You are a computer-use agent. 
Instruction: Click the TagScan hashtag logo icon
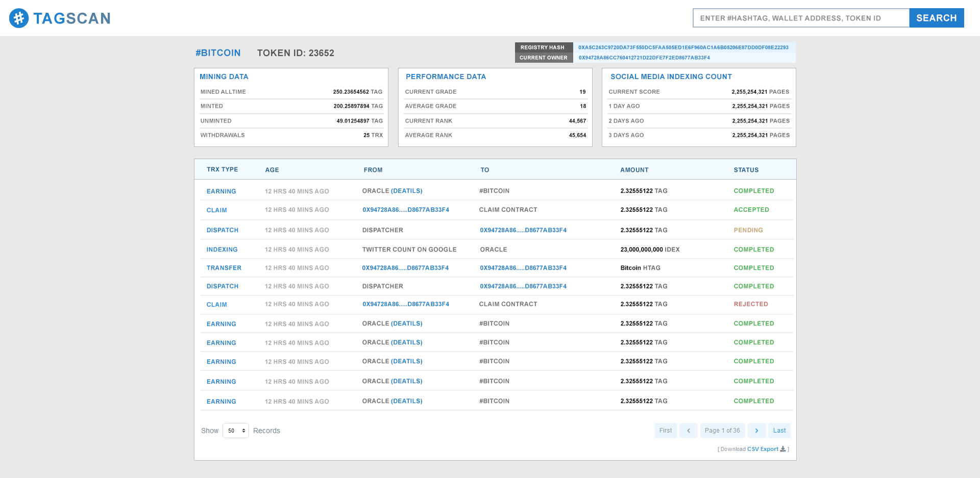coord(19,18)
